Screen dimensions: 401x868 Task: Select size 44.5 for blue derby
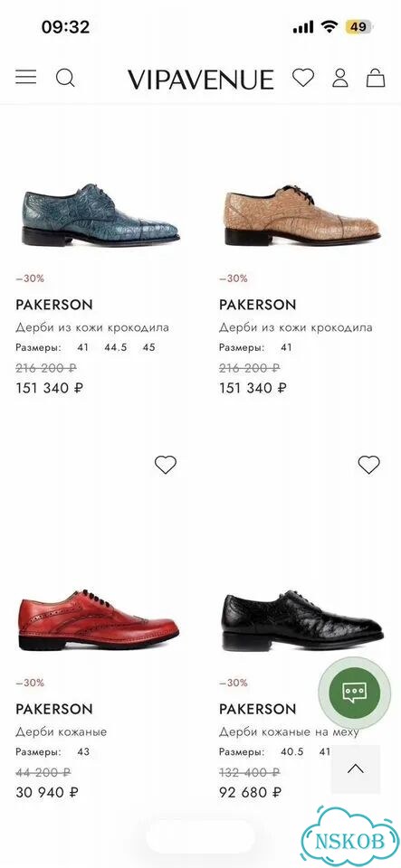(x=116, y=347)
